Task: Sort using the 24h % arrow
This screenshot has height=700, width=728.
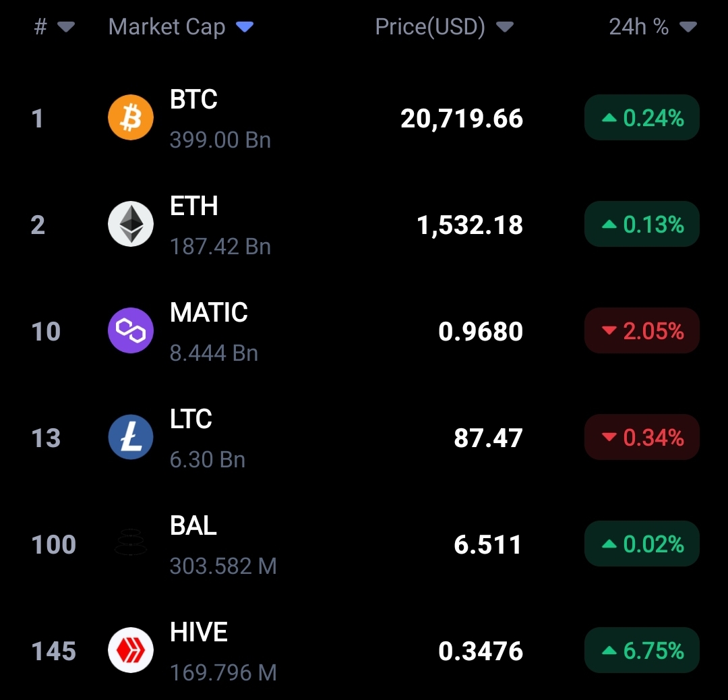Action: 688,27
